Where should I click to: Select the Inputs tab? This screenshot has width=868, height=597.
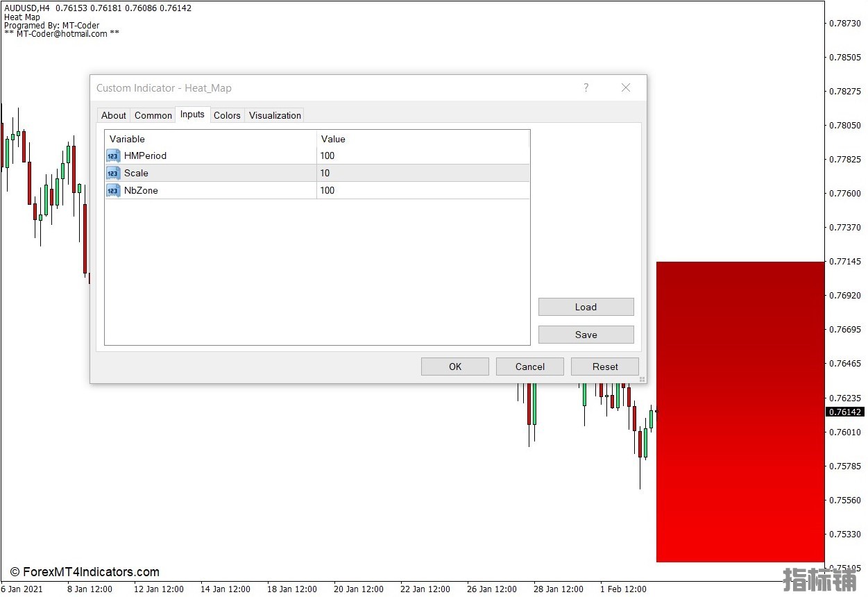click(x=192, y=115)
